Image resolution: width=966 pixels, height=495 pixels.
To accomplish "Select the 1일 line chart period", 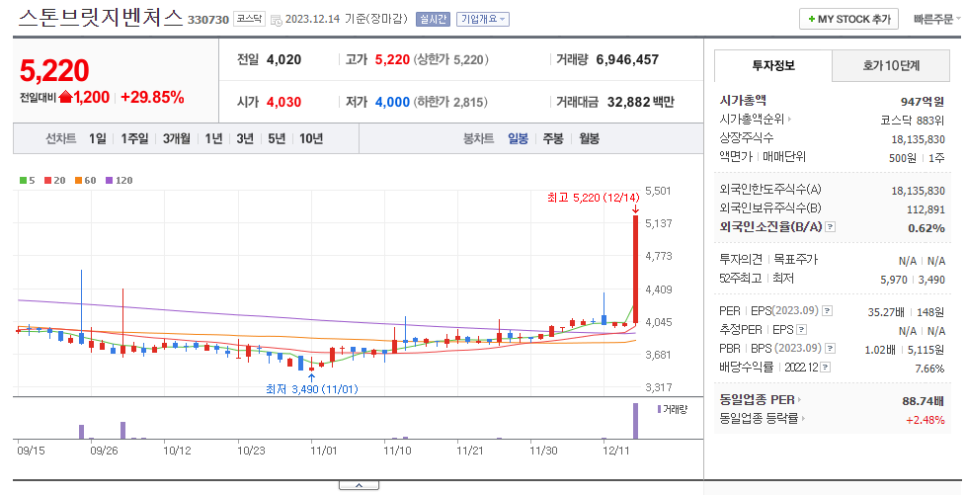I will tap(97, 139).
